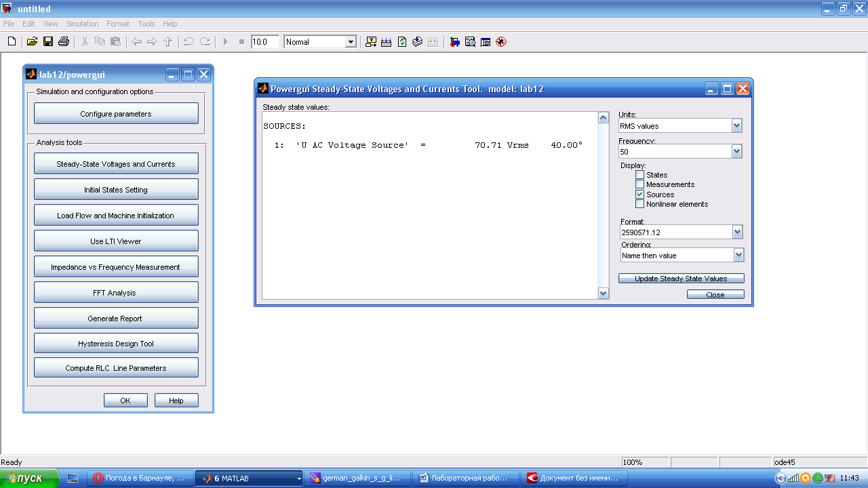Start simulation with the play icon
Screen dimensions: 868x488
[226, 42]
